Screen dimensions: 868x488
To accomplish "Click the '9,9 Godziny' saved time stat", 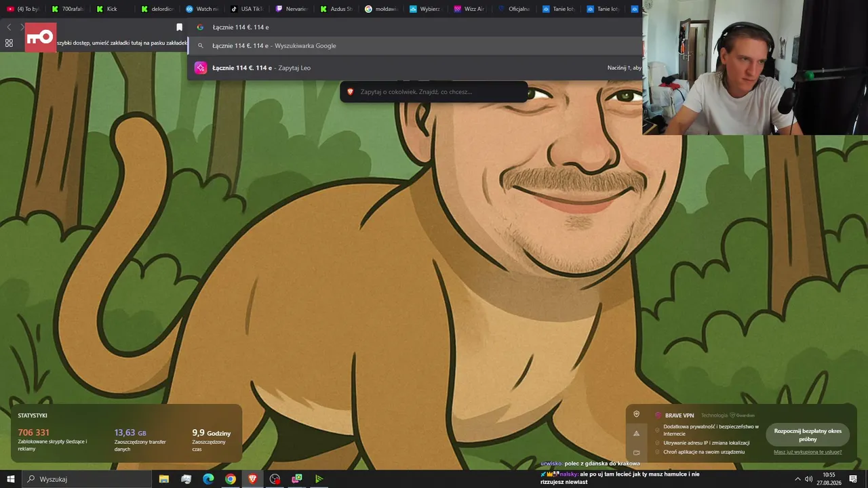I will pyautogui.click(x=211, y=432).
